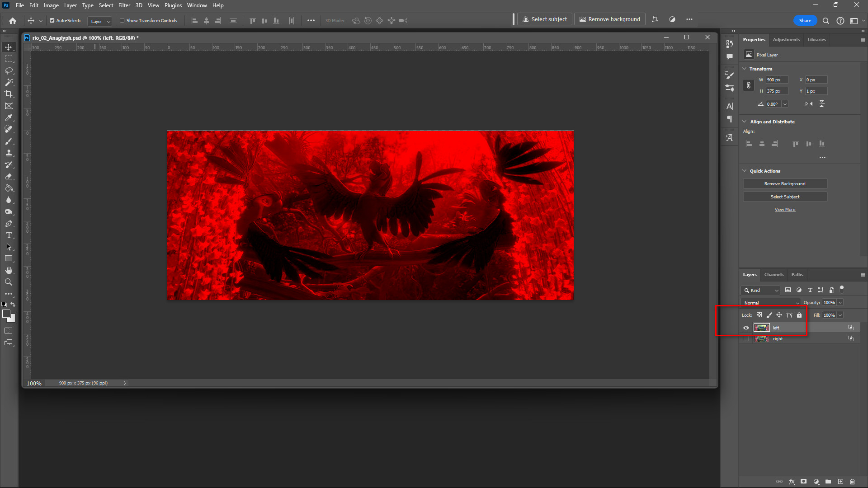Image resolution: width=868 pixels, height=488 pixels.
Task: Open the Filter menu
Action: pos(124,5)
